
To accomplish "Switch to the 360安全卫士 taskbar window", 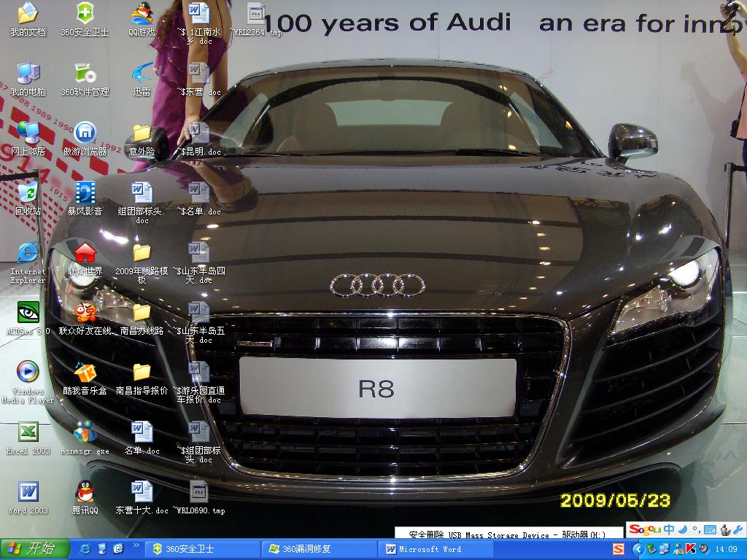I will tap(202, 549).
